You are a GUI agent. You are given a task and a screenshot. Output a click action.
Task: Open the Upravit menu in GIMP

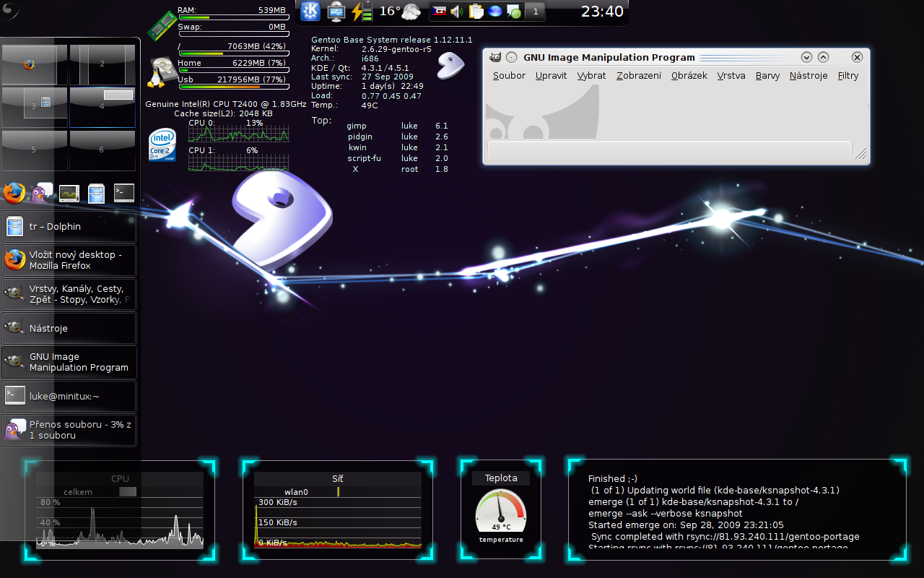pos(551,76)
